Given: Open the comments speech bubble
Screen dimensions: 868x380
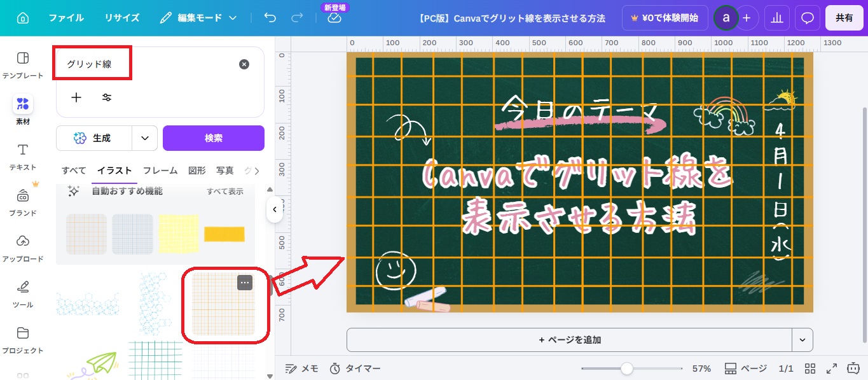Looking at the screenshot, I should point(808,18).
